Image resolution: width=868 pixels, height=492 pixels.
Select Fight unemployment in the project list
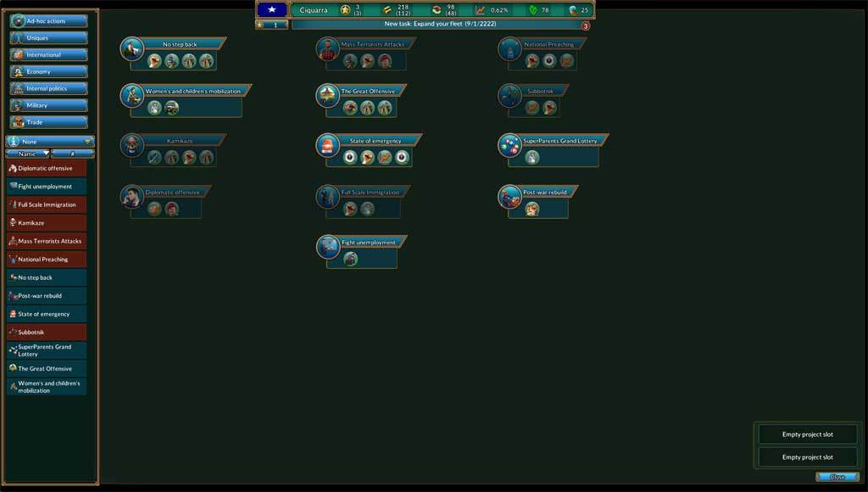(x=47, y=186)
